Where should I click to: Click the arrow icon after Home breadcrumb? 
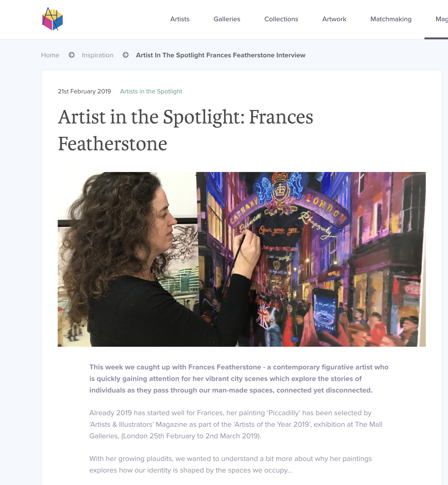click(72, 55)
